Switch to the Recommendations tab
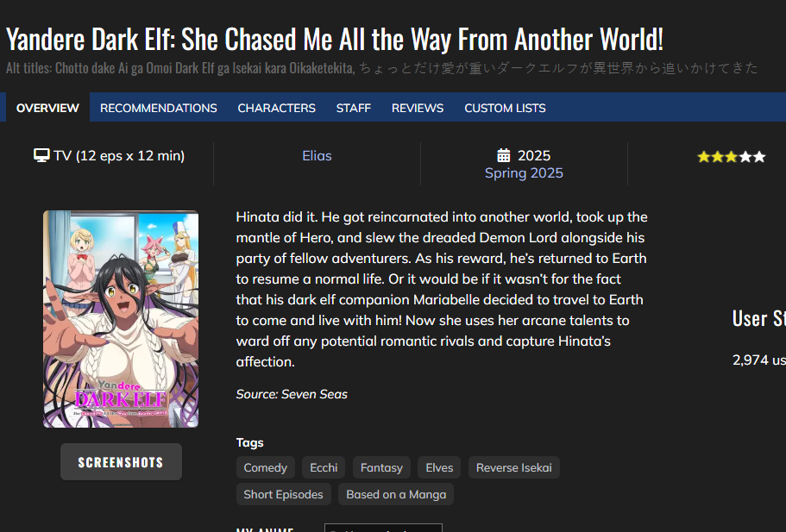 (x=159, y=108)
